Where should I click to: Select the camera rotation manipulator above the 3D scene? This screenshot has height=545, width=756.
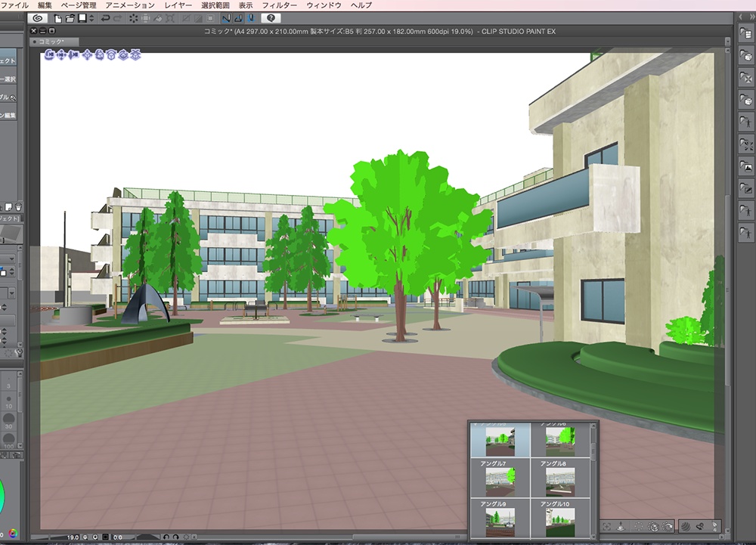(x=48, y=55)
